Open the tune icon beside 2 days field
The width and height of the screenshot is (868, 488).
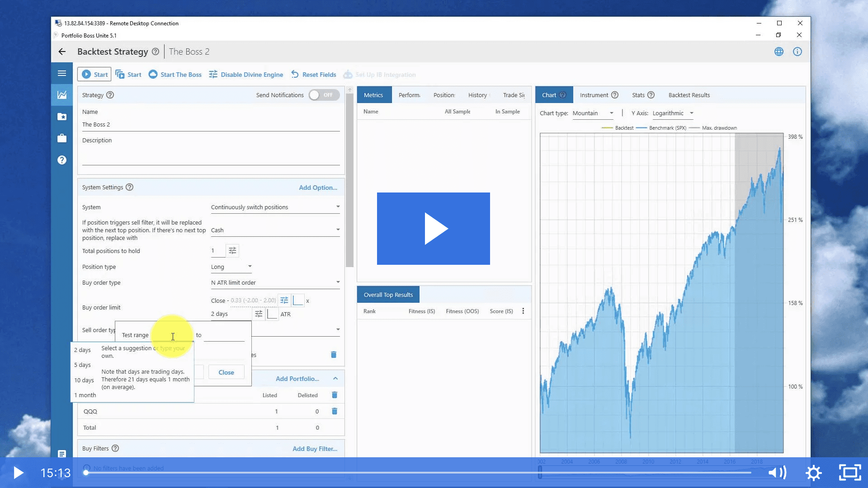[x=259, y=314]
